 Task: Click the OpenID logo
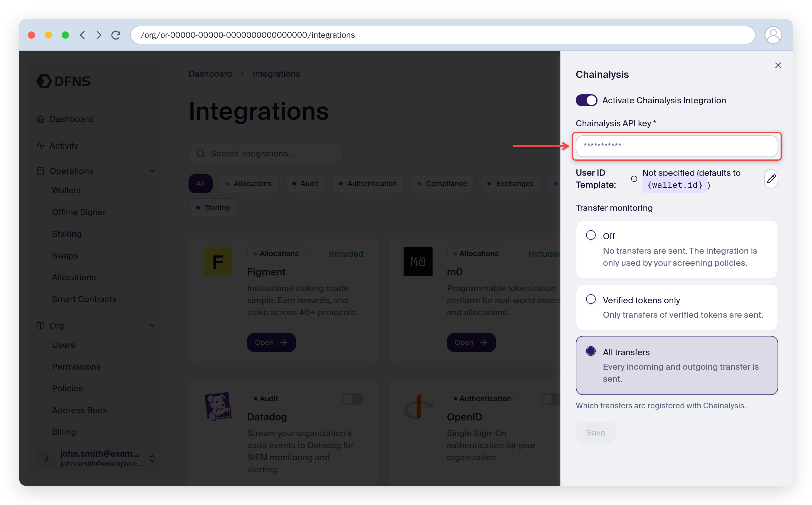click(x=417, y=406)
